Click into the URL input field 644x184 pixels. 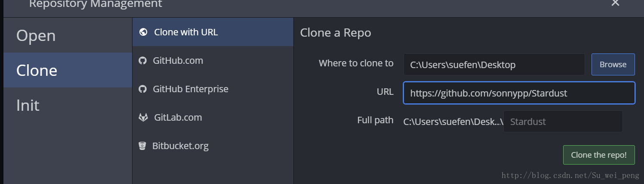click(519, 93)
